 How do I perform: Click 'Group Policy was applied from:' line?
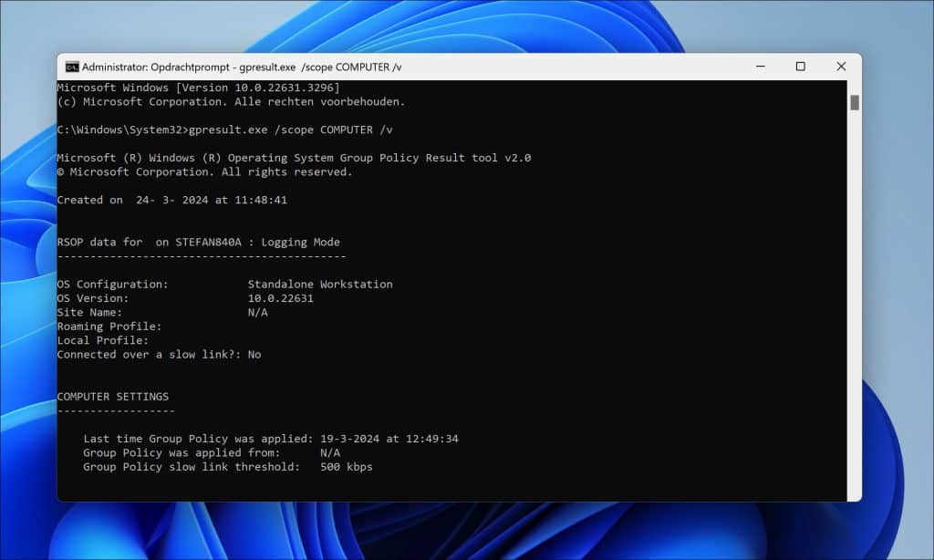212,452
